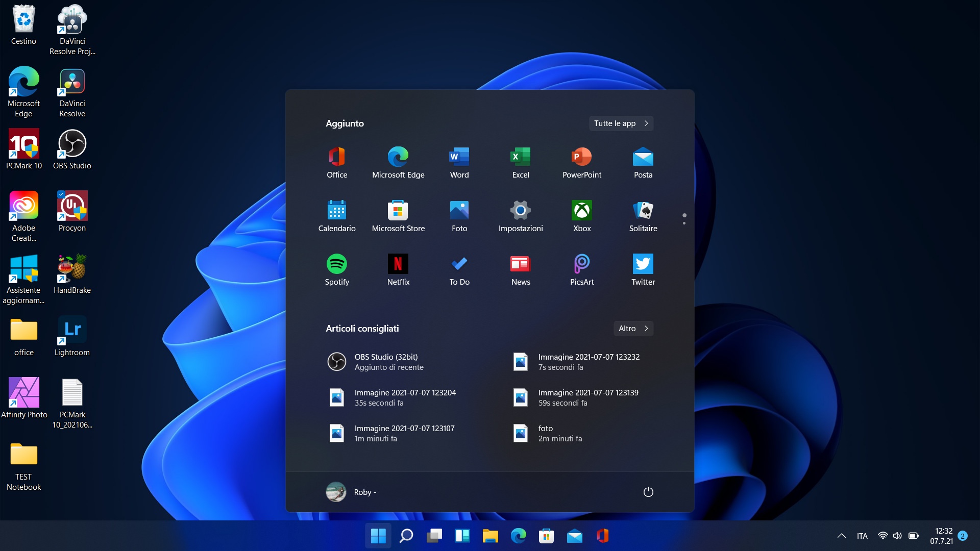
Task: Launch Spotify from pinned apps
Action: point(337,270)
